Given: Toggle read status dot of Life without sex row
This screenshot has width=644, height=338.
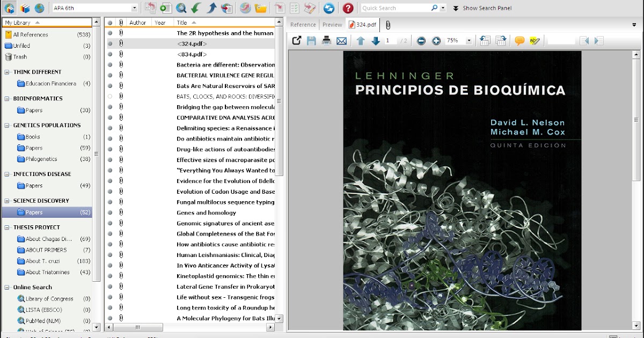Looking at the screenshot, I should [x=110, y=297].
